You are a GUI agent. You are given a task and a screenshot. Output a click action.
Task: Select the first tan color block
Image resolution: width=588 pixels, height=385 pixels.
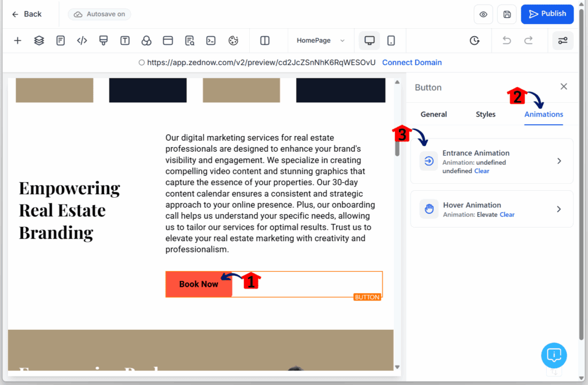point(55,90)
